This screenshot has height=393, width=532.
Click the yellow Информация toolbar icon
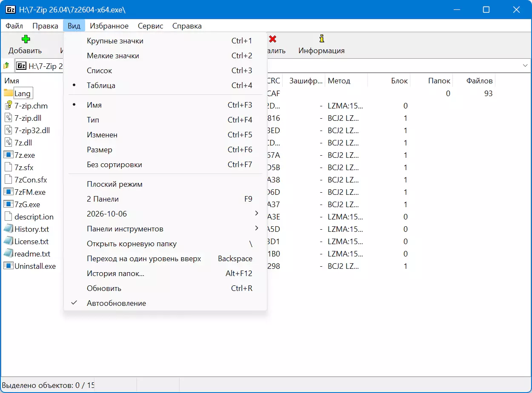coord(322,39)
